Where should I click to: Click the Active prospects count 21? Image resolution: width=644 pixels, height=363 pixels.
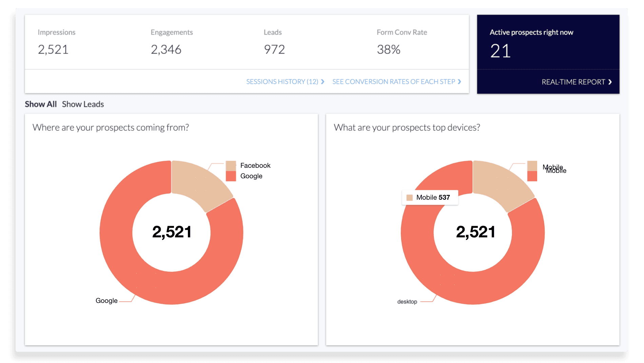click(500, 50)
